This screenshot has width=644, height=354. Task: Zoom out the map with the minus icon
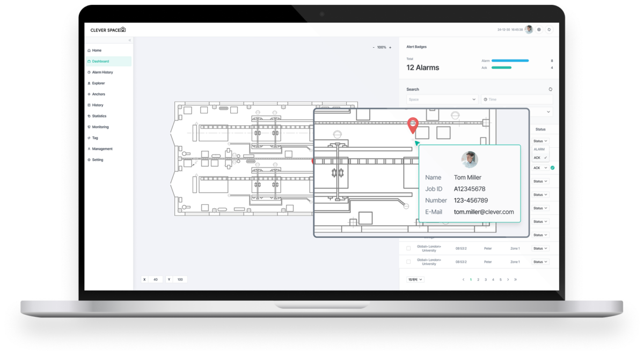coord(374,47)
